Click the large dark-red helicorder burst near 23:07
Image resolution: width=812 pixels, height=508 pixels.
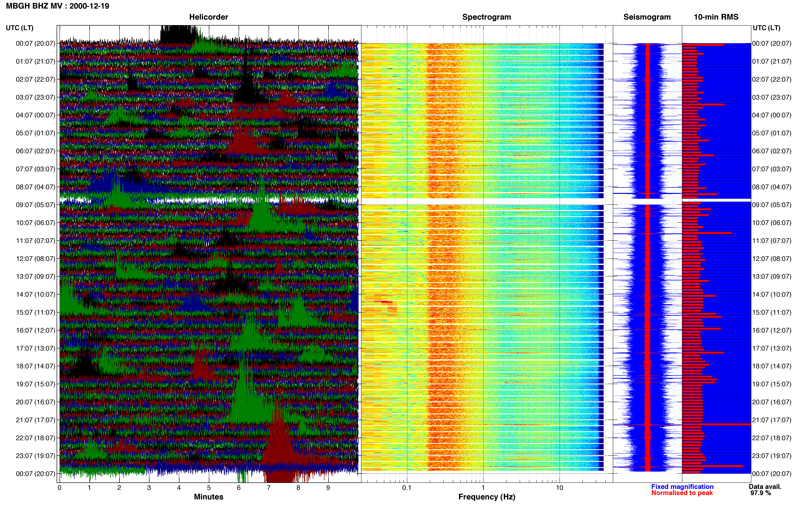pos(279,447)
